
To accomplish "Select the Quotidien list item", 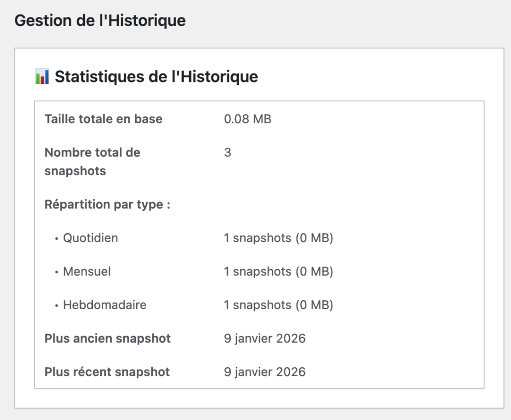I will tap(90, 238).
